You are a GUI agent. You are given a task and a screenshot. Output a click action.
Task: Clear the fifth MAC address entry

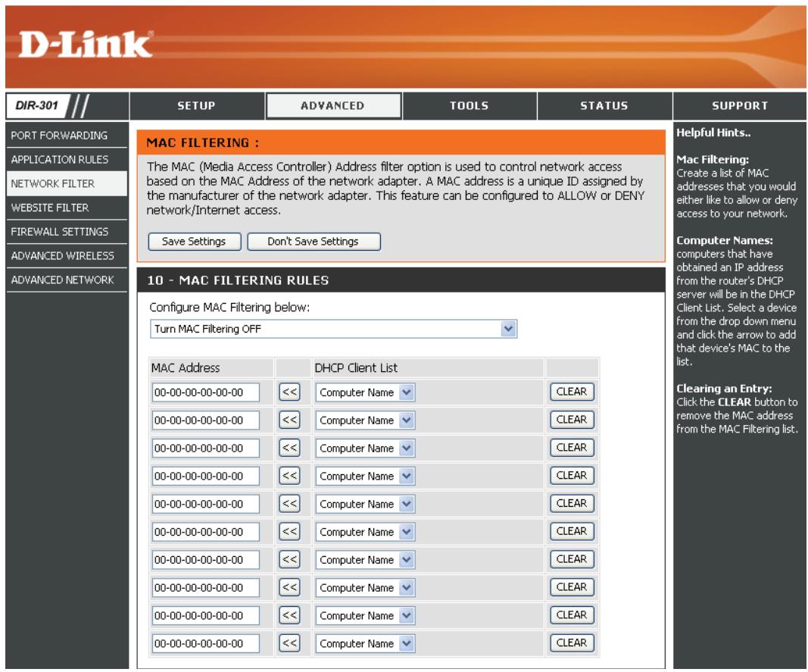tap(572, 503)
